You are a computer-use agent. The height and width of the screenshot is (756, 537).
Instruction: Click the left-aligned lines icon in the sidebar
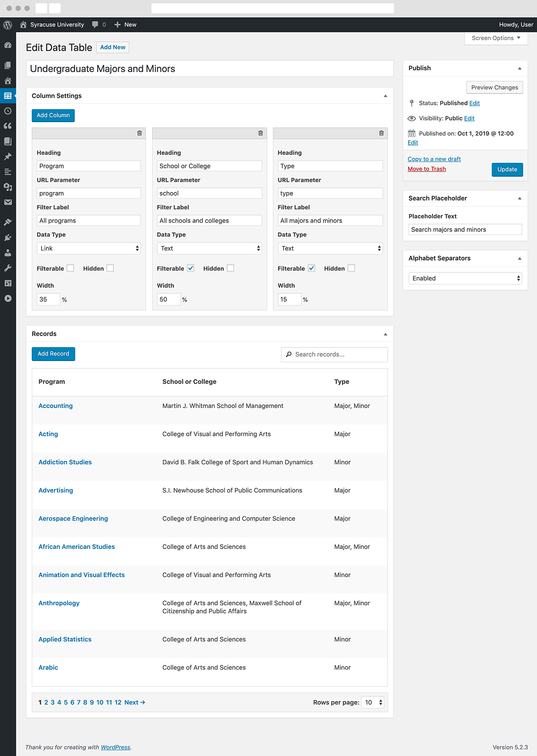pyautogui.click(x=8, y=172)
